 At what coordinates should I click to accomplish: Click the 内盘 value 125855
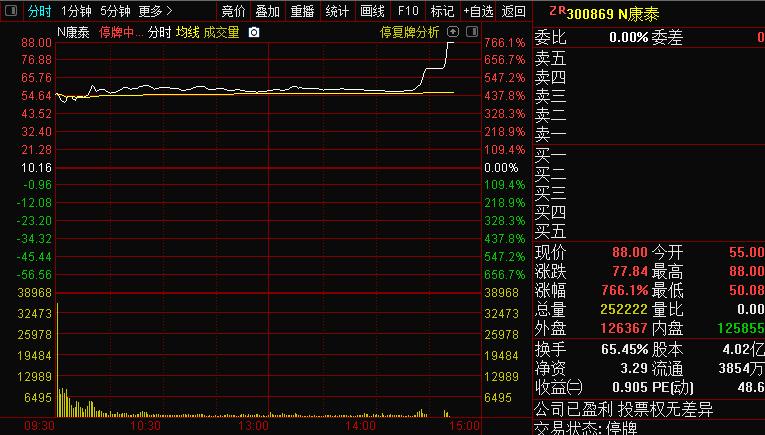741,328
